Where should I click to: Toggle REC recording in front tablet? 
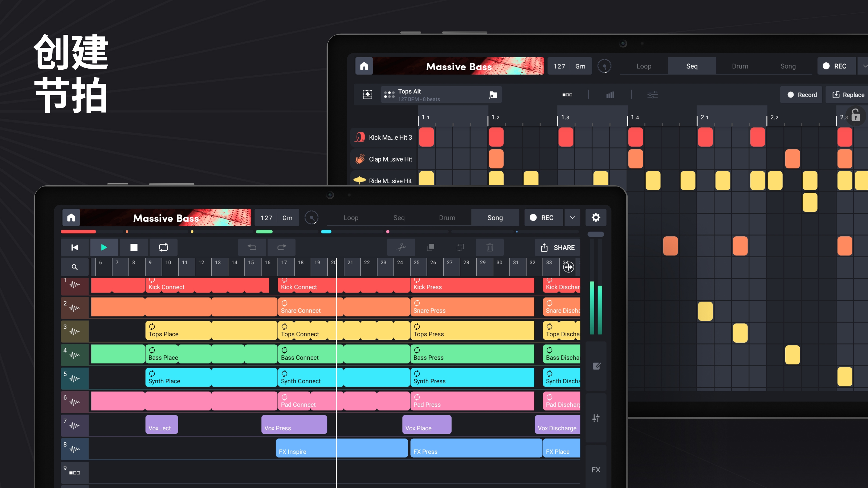(x=544, y=217)
